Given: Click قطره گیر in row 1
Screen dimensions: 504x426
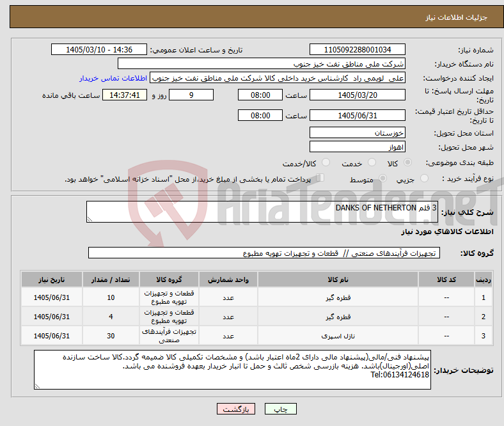Looking at the screenshot, I should click(338, 297).
